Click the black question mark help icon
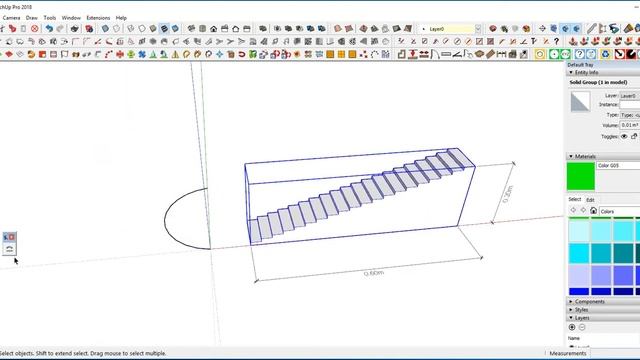This screenshot has width=640, height=360. (556, 41)
